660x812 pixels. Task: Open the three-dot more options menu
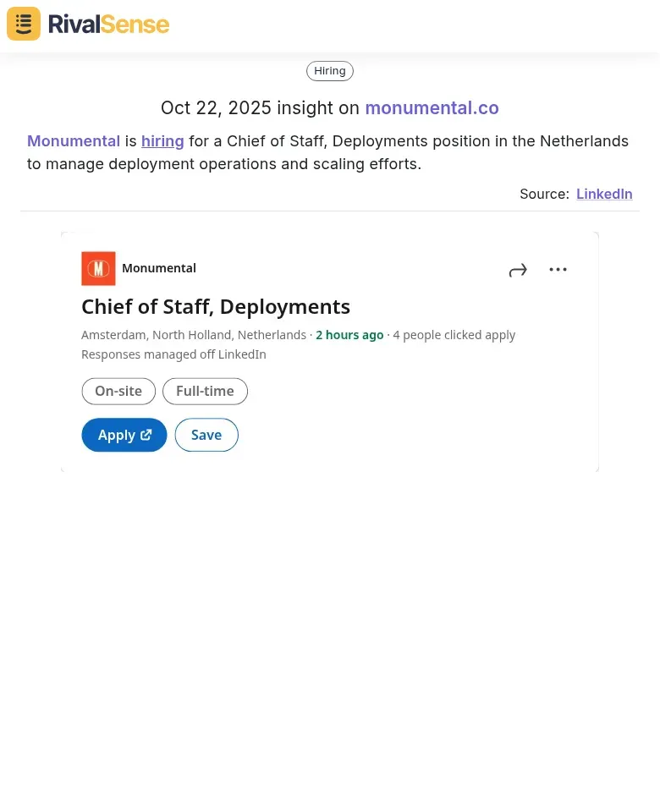(x=558, y=270)
